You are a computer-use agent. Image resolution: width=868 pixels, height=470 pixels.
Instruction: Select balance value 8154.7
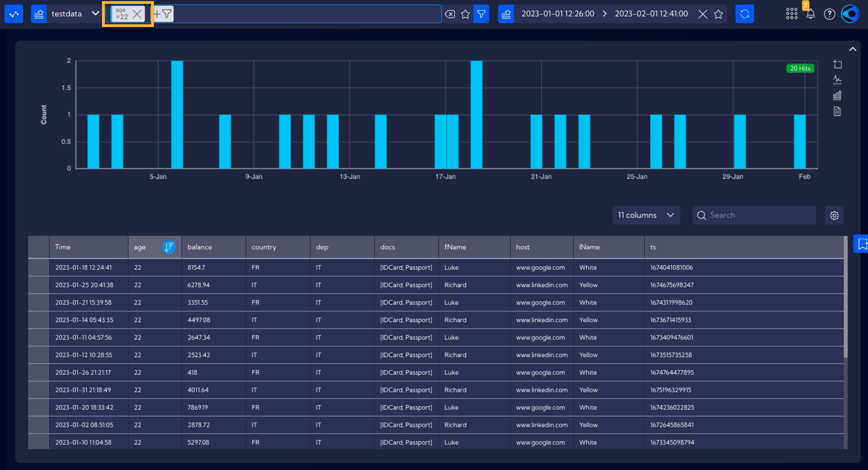tap(196, 267)
